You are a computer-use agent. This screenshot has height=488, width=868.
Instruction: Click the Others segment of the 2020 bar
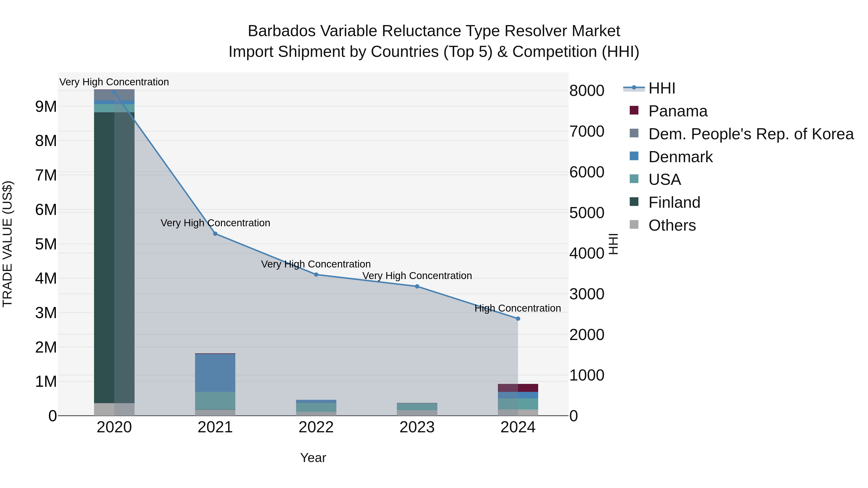click(114, 409)
